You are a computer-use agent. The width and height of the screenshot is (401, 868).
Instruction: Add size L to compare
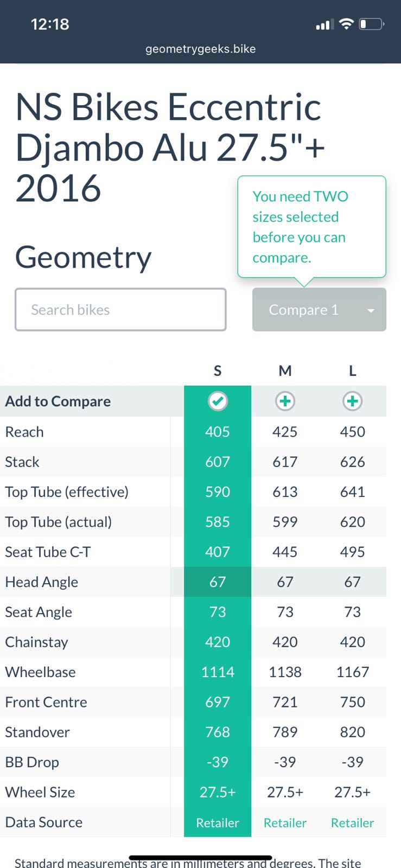coord(352,401)
